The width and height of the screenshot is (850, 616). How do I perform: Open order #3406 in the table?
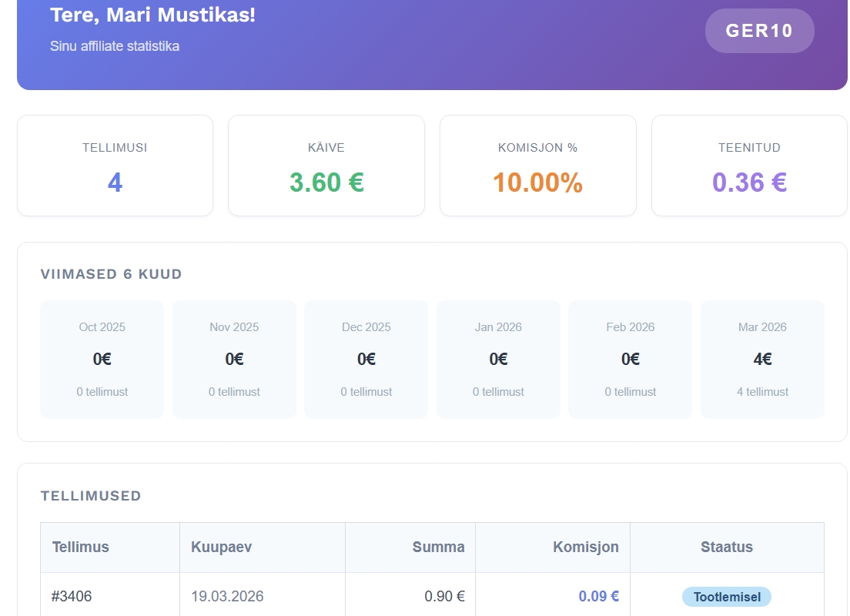[x=72, y=597]
